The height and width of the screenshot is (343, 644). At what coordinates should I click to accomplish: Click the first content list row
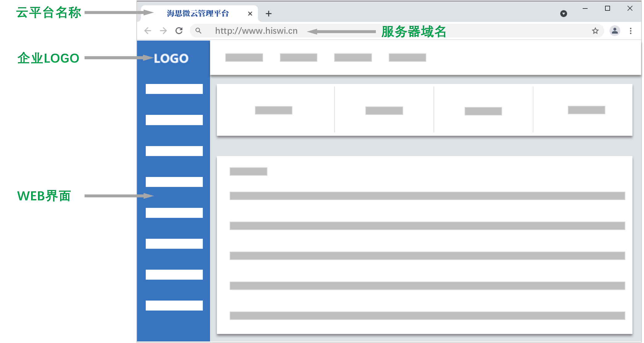tap(427, 196)
